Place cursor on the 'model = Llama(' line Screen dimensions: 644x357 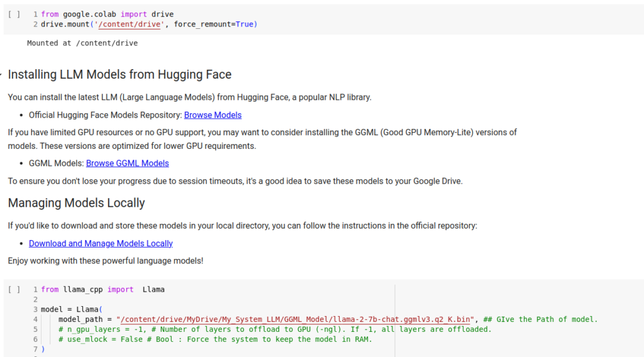click(x=72, y=309)
